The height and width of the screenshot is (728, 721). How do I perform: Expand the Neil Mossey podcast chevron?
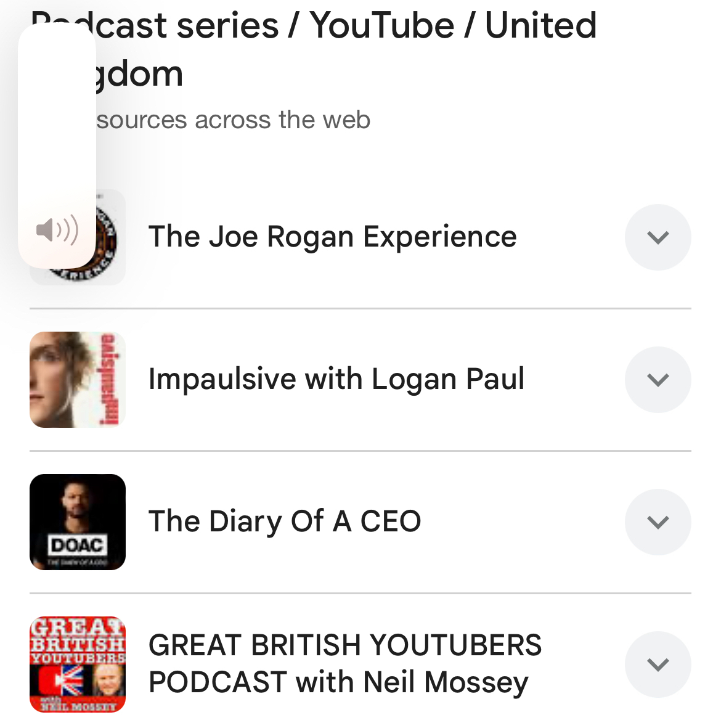pos(658,665)
